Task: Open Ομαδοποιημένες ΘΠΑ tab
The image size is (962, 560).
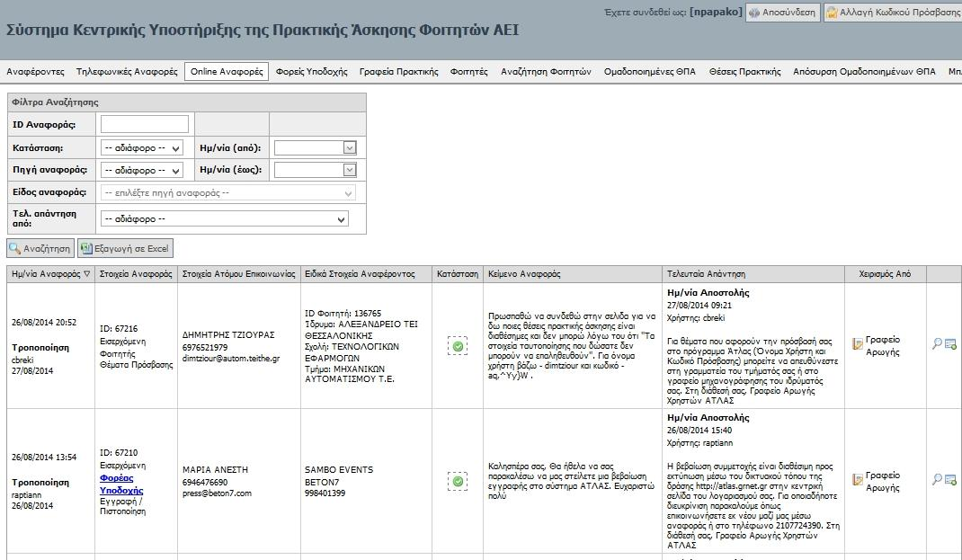Action: 650,72
